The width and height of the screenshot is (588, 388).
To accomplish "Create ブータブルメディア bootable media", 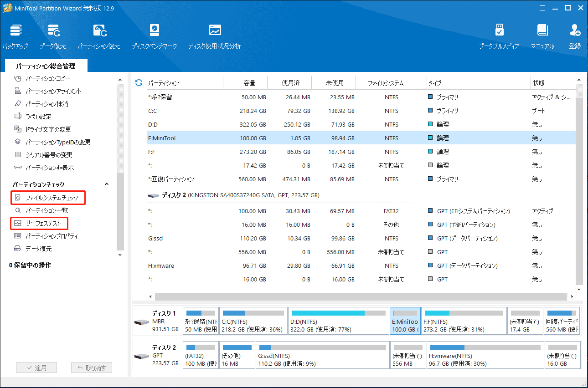I will coord(499,36).
